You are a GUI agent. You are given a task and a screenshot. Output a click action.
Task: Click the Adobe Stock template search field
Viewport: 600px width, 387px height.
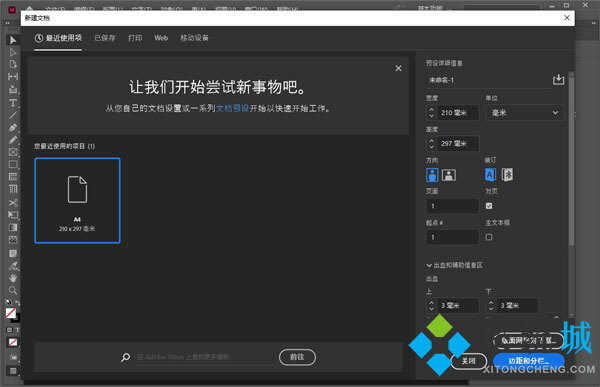205,357
